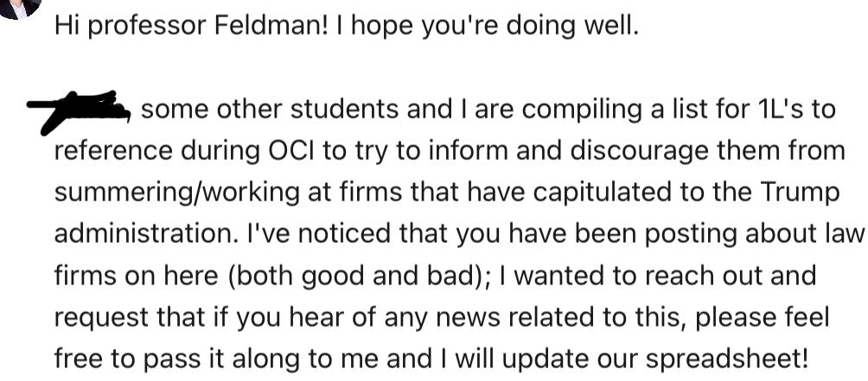Click the word "spreadsheet!" at message end

[727, 359]
